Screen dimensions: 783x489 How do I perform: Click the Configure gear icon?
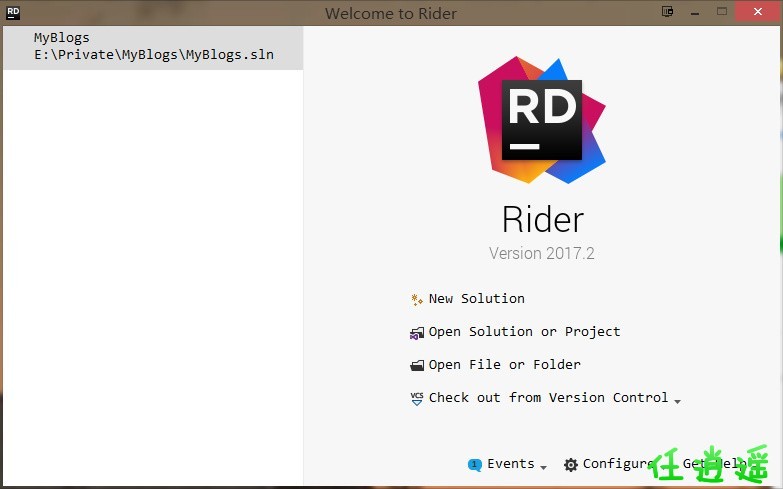tap(571, 465)
